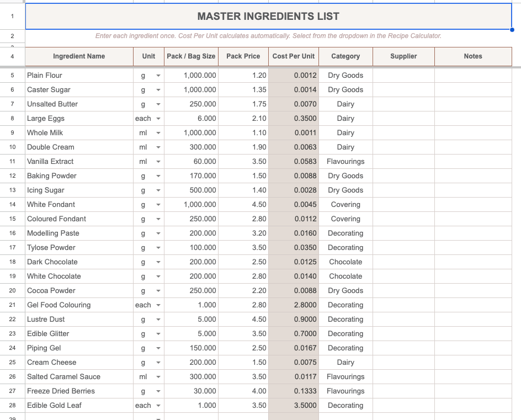Image resolution: width=521 pixels, height=420 pixels.
Task: Open unit dropdown for Plain Flour
Action: [x=158, y=76]
